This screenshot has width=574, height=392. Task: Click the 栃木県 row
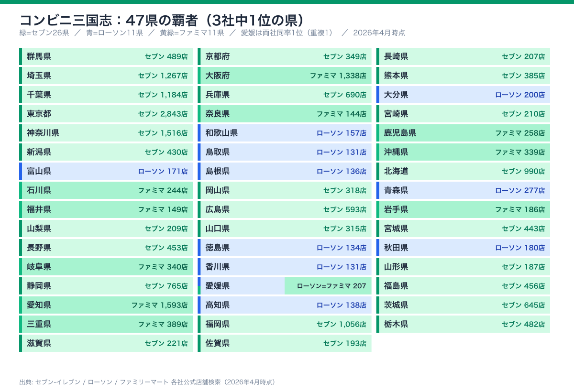(463, 324)
